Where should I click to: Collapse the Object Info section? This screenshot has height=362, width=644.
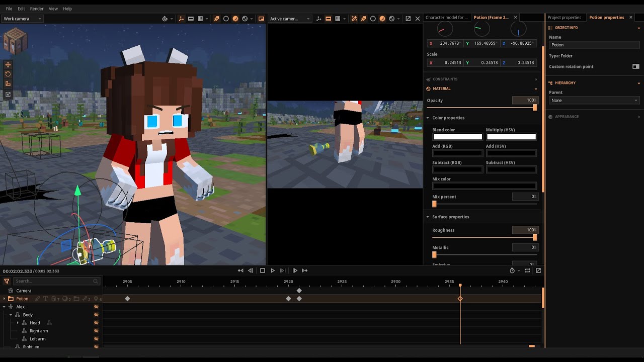639,28
